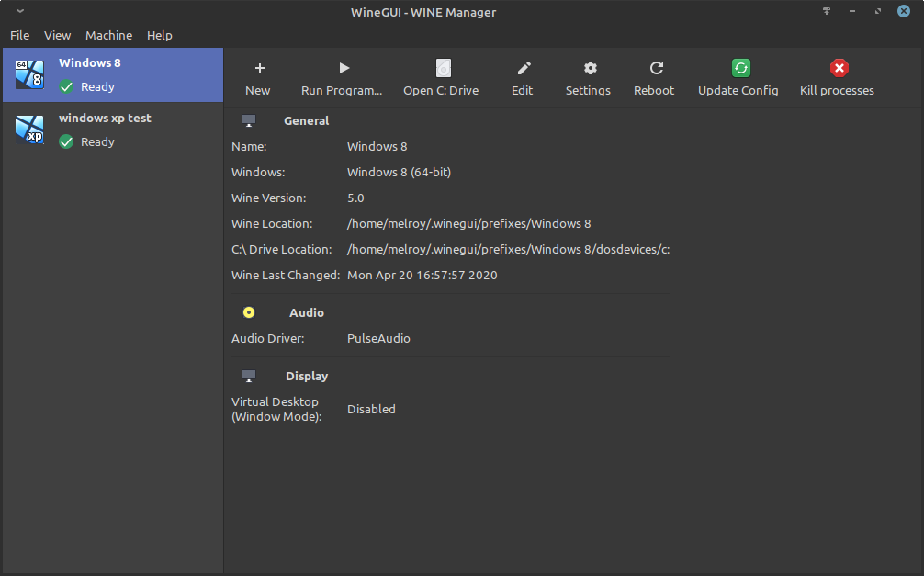Open the Machine menu
924x576 pixels.
coord(109,36)
